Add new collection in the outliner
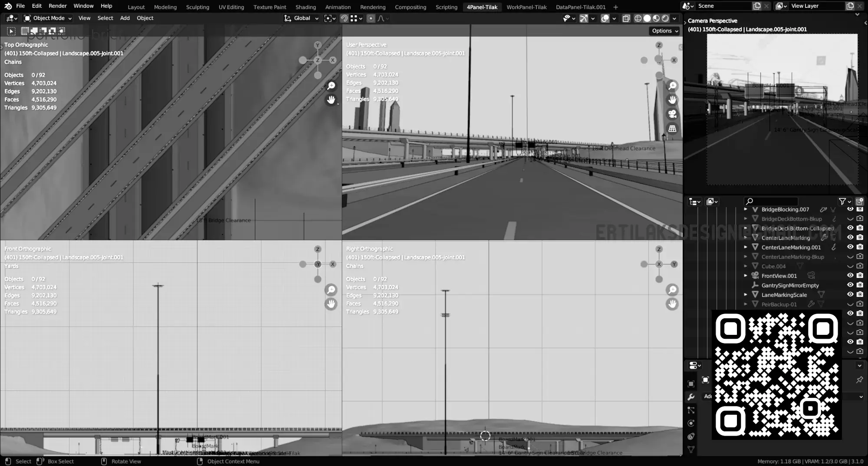868x466 pixels. pyautogui.click(x=859, y=202)
